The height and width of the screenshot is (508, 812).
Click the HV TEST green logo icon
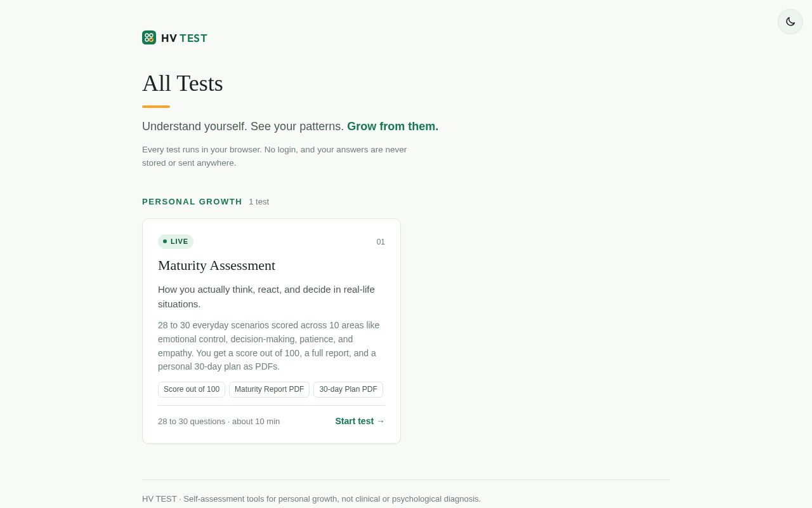tap(149, 37)
